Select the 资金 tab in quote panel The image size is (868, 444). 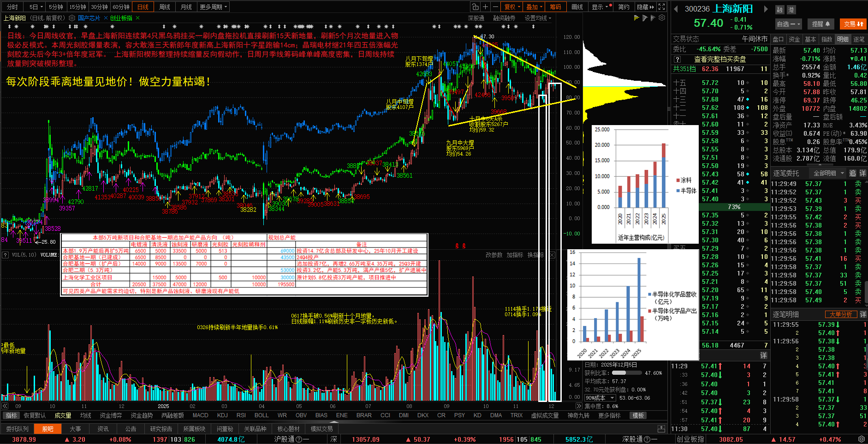794,39
